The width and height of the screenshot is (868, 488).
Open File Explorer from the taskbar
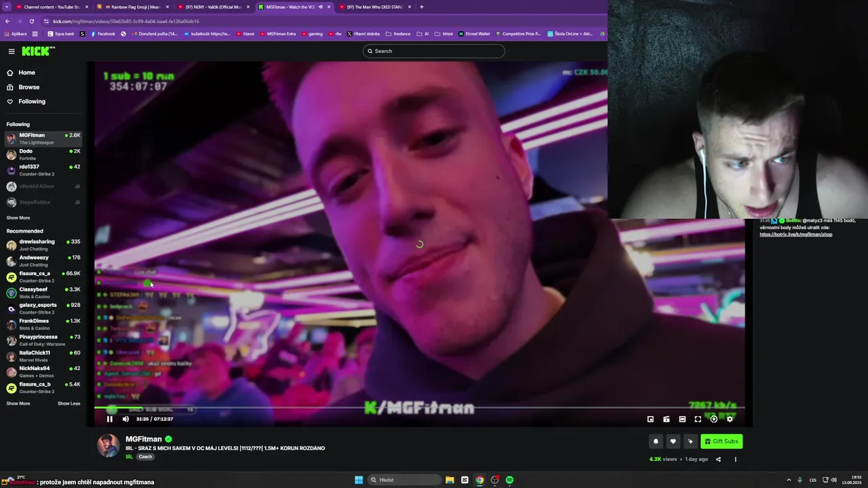point(450,480)
